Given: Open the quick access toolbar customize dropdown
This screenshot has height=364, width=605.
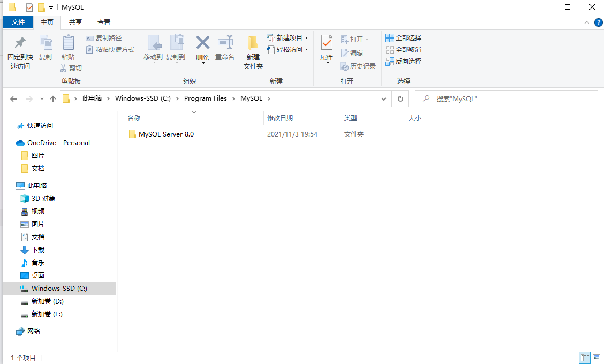Looking at the screenshot, I should (51, 7).
